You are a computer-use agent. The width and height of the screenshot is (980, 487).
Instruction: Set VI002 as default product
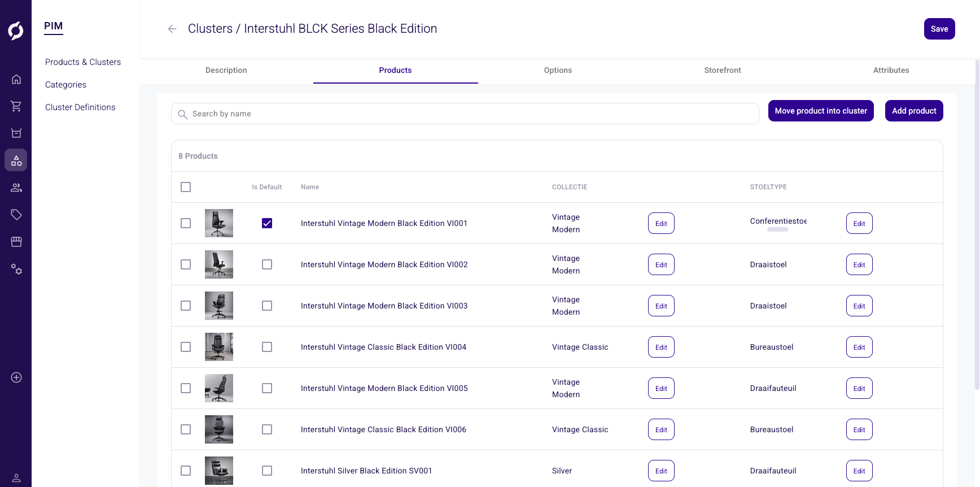pyautogui.click(x=267, y=264)
